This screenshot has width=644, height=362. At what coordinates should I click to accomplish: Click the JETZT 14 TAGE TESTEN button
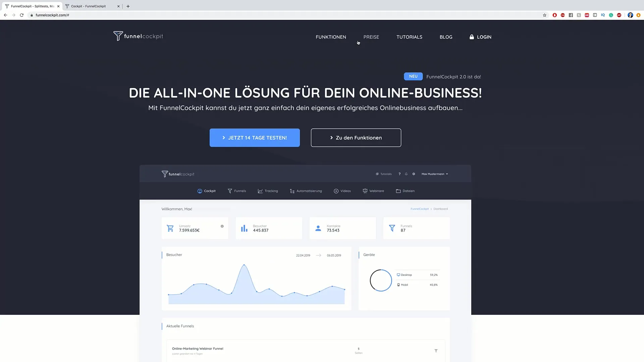[x=255, y=137]
